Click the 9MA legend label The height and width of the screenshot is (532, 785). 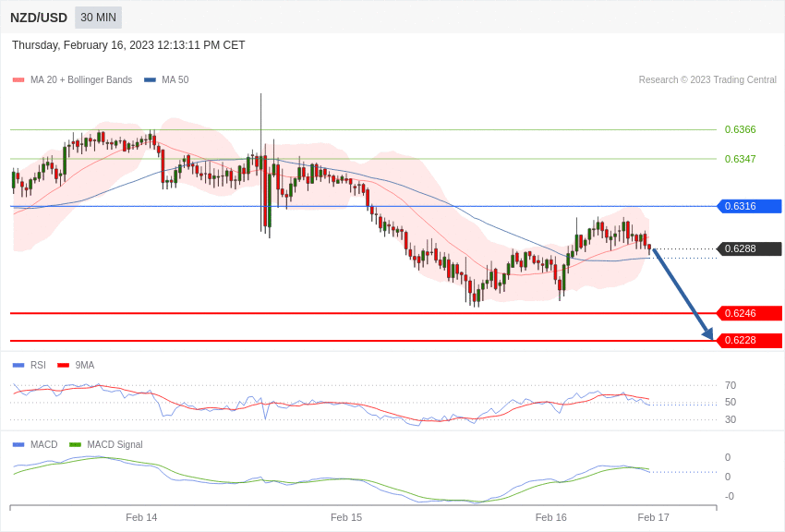coord(85,366)
